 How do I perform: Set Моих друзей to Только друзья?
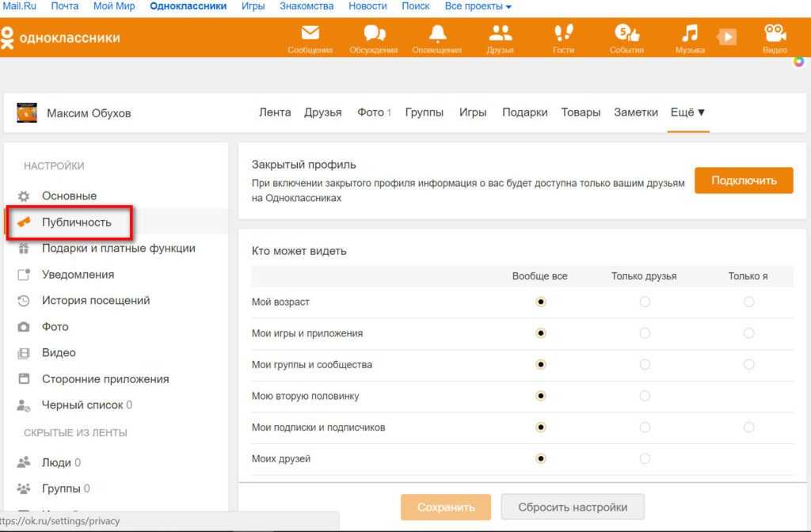pos(645,458)
